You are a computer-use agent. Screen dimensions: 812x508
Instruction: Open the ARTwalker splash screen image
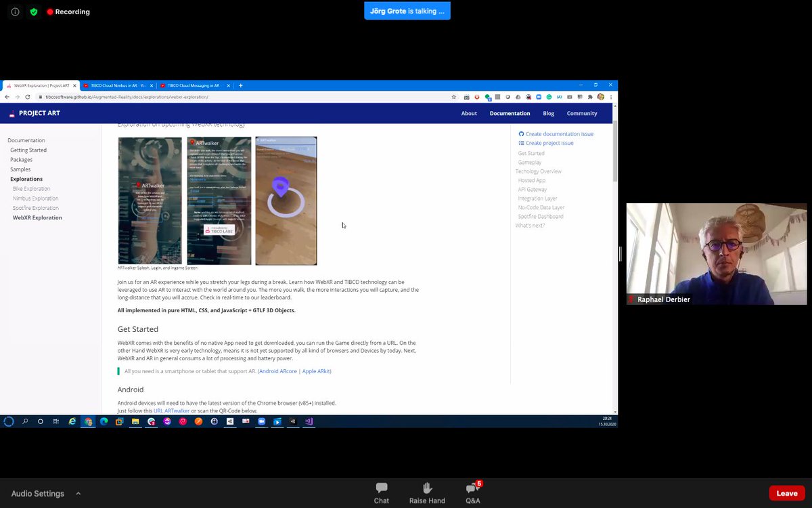[150, 200]
